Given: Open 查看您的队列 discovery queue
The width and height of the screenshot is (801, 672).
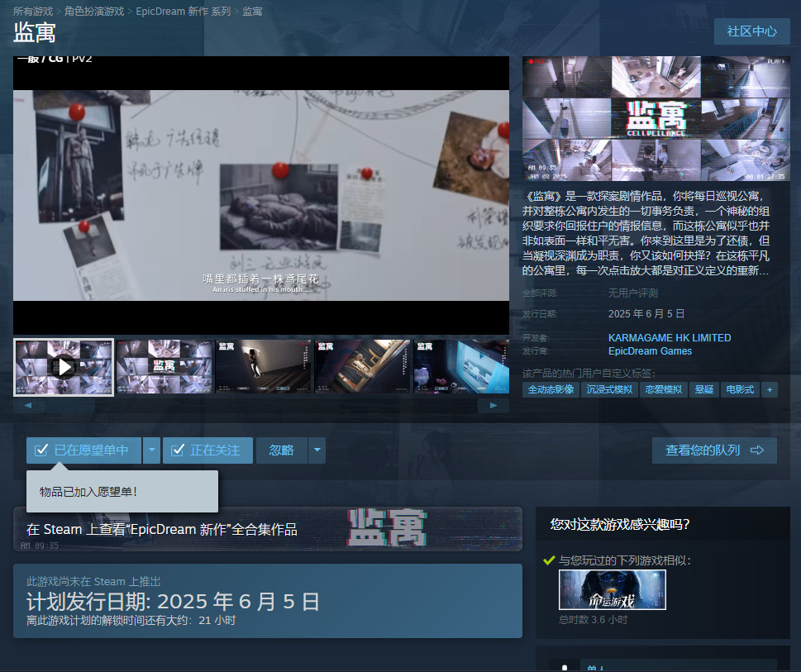Looking at the screenshot, I should click(x=715, y=450).
